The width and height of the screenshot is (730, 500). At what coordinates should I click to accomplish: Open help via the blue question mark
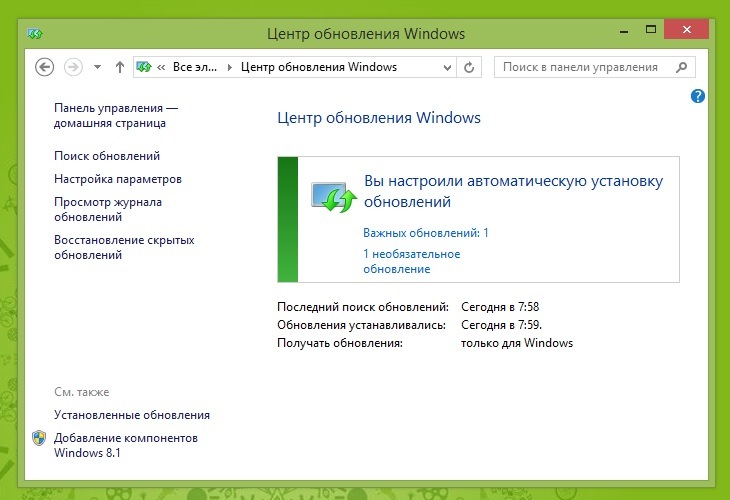697,96
